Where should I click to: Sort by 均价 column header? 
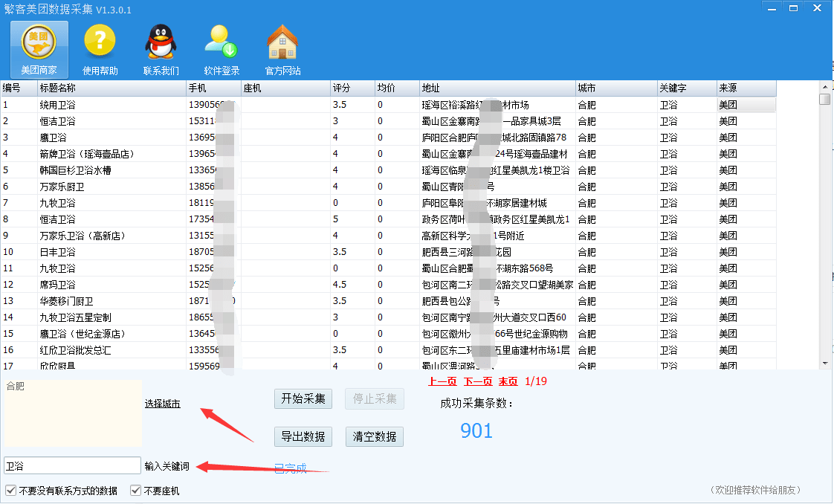click(x=398, y=88)
